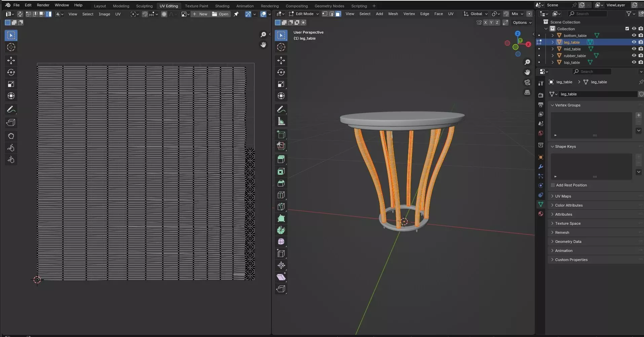The width and height of the screenshot is (644, 337).
Task: Select the Rotate tool in UV editor
Action: tap(11, 72)
